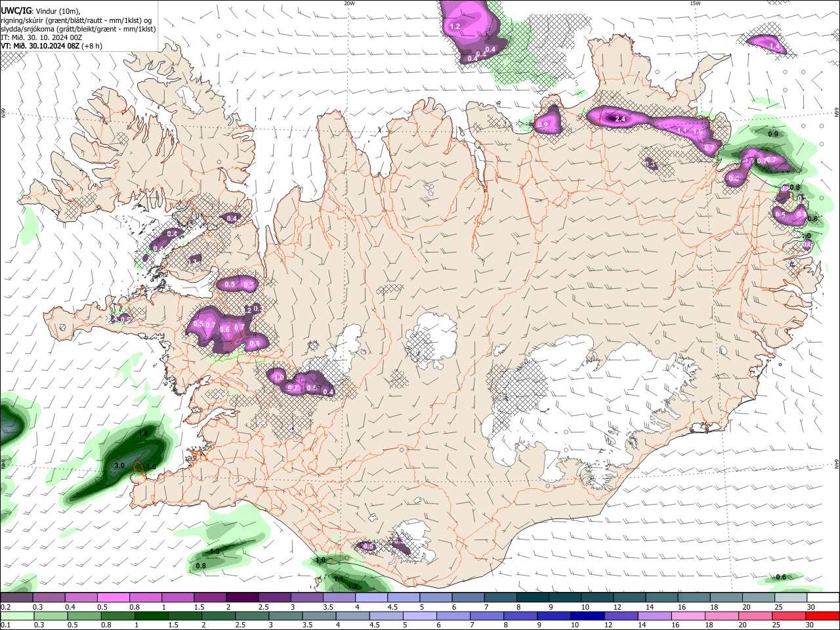
Task: Click the '(+8 h)' forecast offset text
Action: point(92,46)
